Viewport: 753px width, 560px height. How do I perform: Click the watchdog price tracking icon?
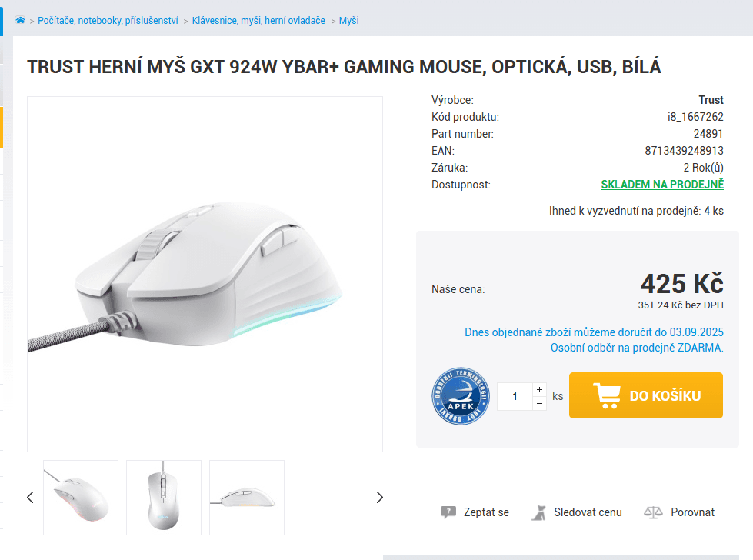tap(539, 512)
